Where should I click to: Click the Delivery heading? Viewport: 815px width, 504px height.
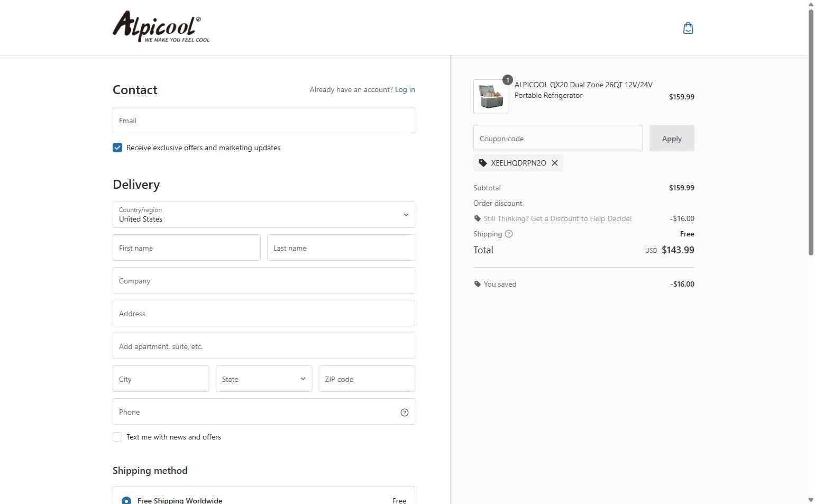pos(136,185)
